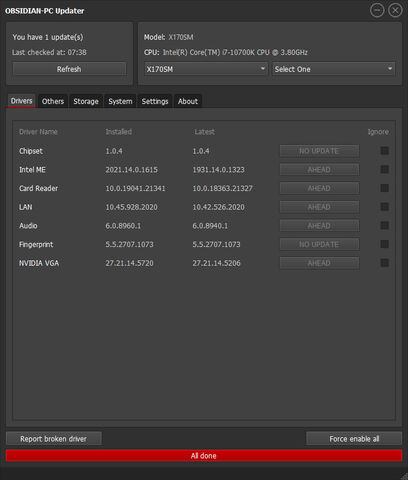The width and height of the screenshot is (408, 480).
Task: Click AHEAD button in Audio row
Action: click(319, 226)
